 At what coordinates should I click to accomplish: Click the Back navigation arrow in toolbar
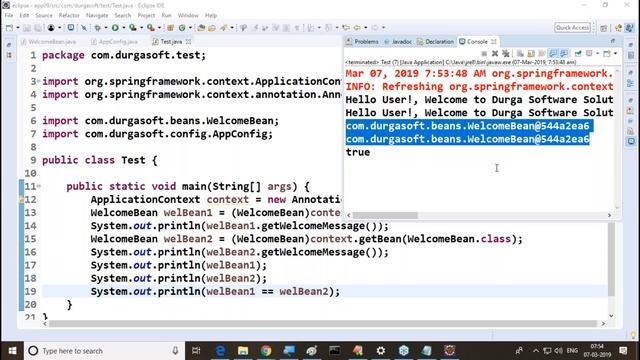pyautogui.click(x=357, y=28)
